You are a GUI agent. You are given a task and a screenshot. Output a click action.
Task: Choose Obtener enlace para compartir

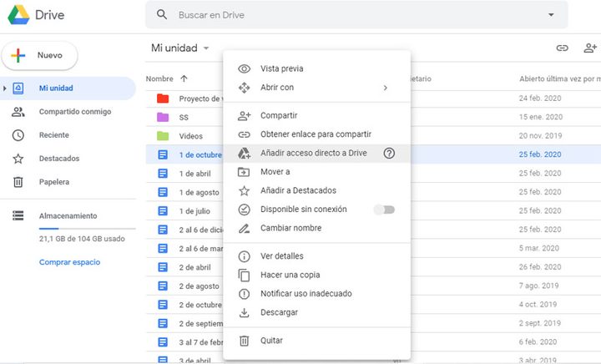316,134
